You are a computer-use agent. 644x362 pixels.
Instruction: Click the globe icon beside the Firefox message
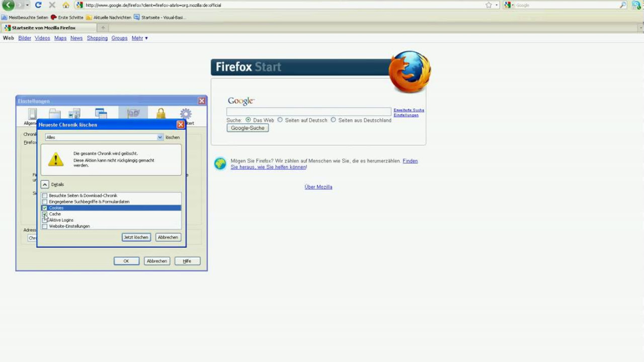coord(220,163)
